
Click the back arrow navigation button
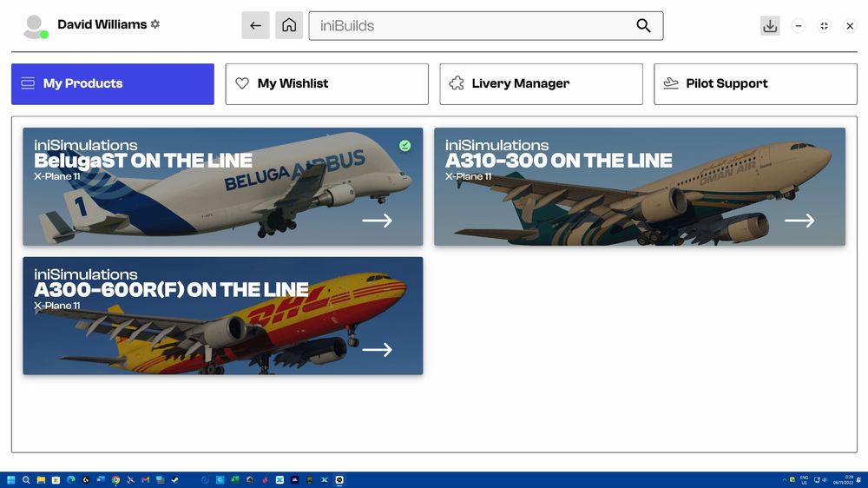click(255, 26)
